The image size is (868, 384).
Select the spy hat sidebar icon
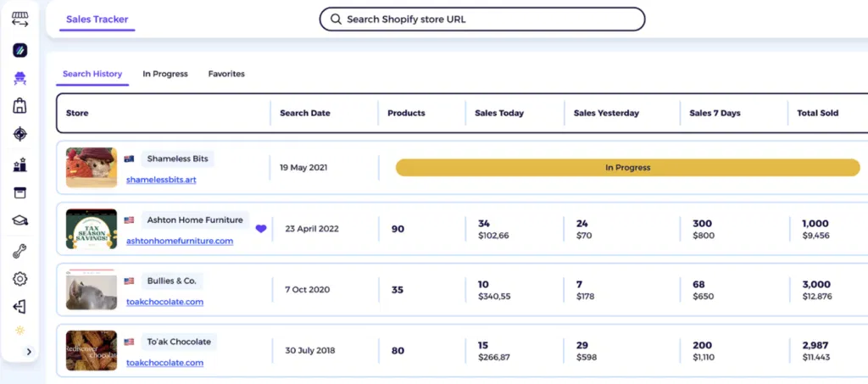point(20,78)
